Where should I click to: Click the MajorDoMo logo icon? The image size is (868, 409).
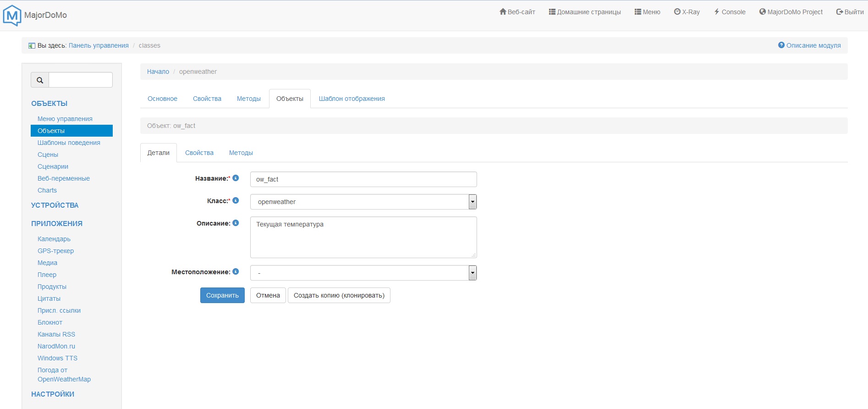point(12,15)
